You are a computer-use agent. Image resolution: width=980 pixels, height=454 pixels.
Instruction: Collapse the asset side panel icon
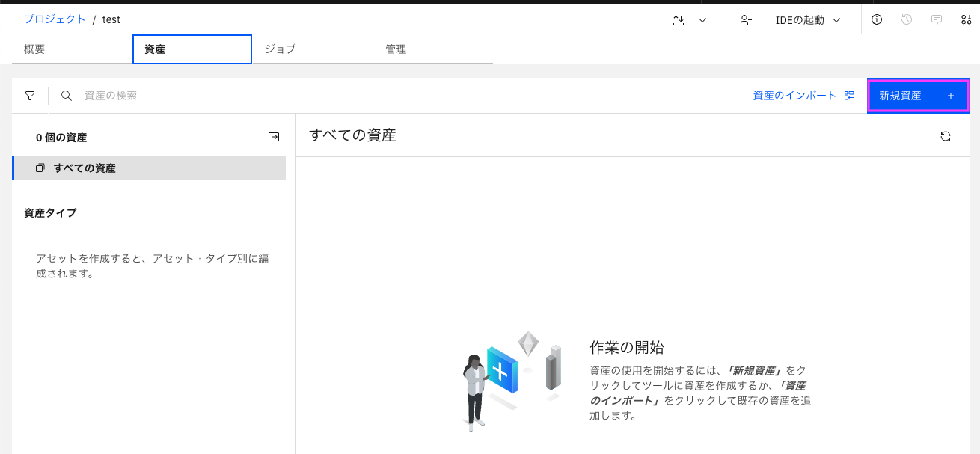(274, 137)
